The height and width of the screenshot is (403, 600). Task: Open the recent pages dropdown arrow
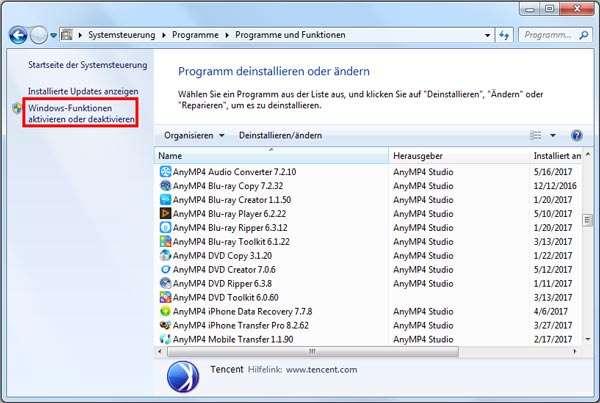54,36
